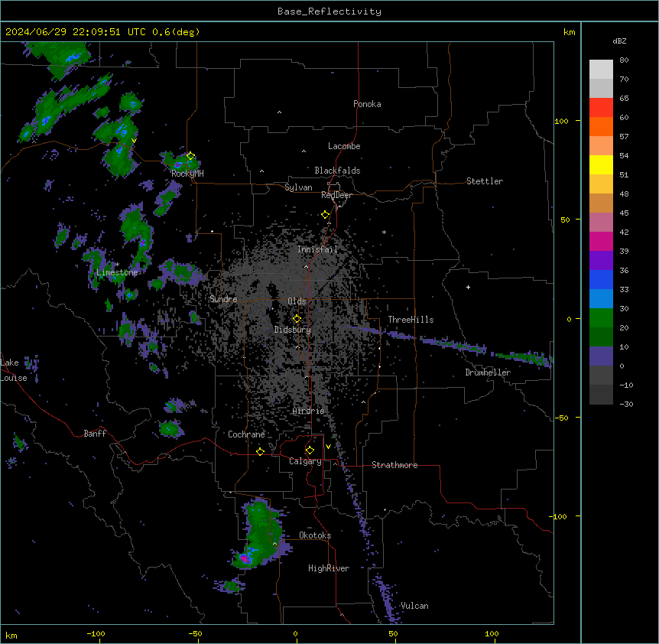Pick the red legend swatch beside 65
Image resolution: width=659 pixels, height=644 pixels.
(x=601, y=107)
